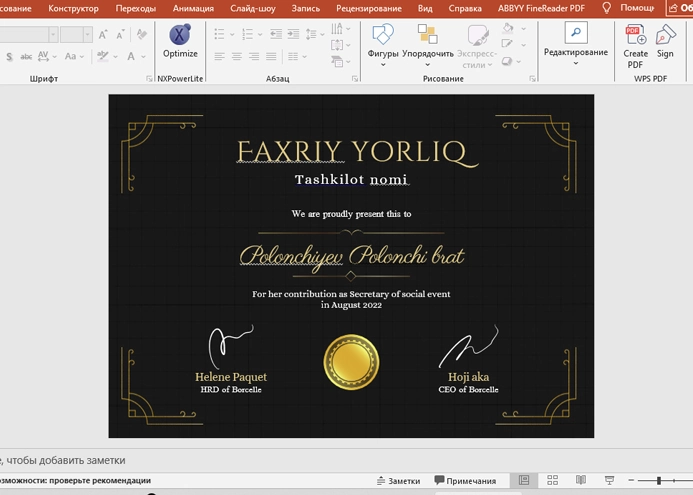Open the font name combo box dropdown
Screen dimensions: 693x495
tap(53, 34)
